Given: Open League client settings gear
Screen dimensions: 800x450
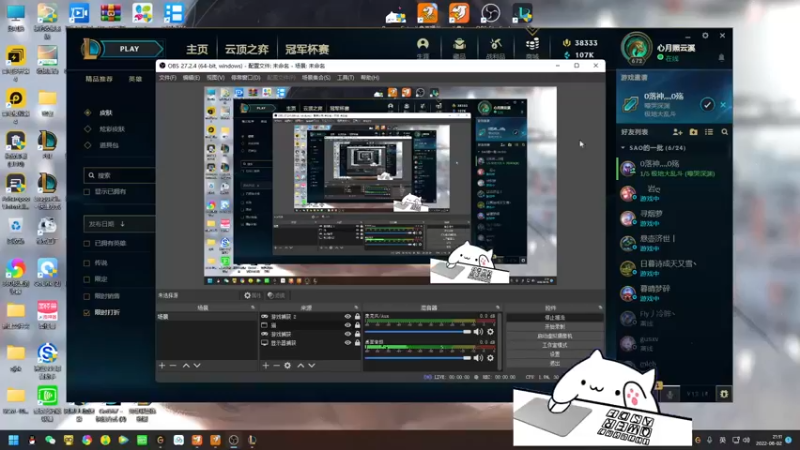Looking at the screenshot, I should click(x=705, y=36).
